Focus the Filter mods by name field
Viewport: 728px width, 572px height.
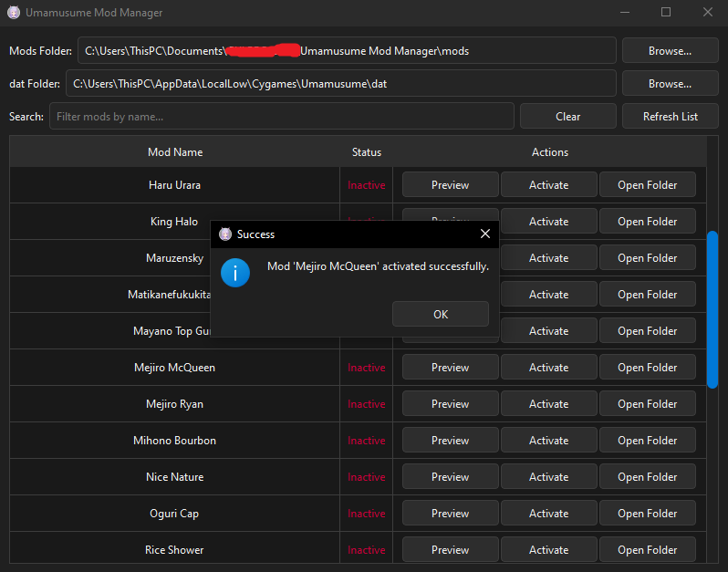(282, 116)
